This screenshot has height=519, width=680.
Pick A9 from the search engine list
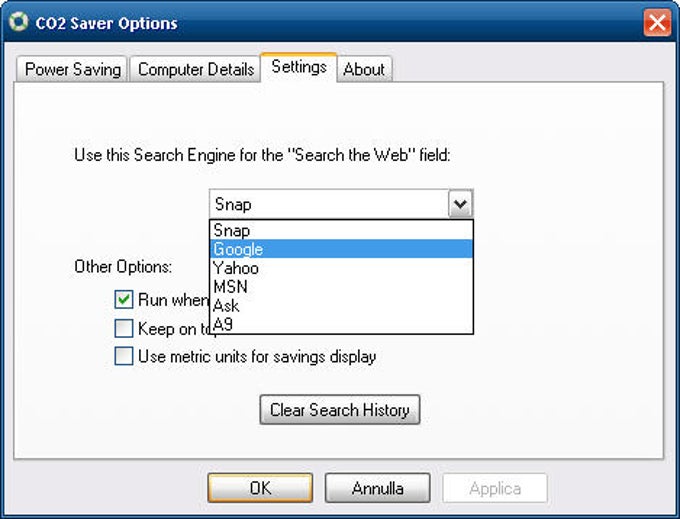(341, 324)
